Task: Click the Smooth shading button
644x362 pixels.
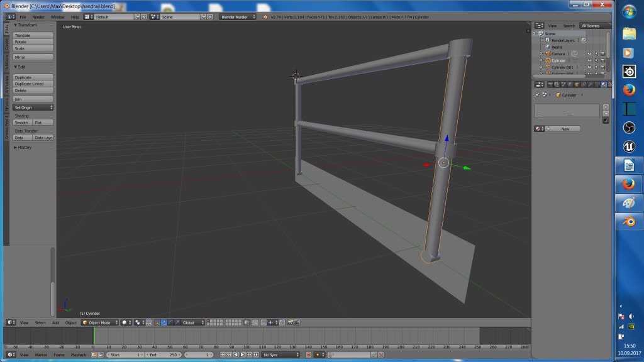Action: click(x=21, y=122)
